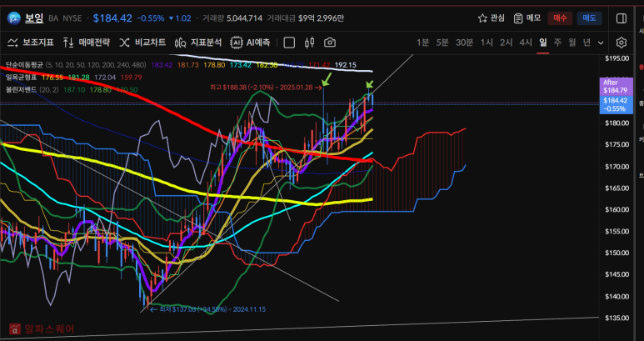Change candlestick chart type icon

point(310,43)
